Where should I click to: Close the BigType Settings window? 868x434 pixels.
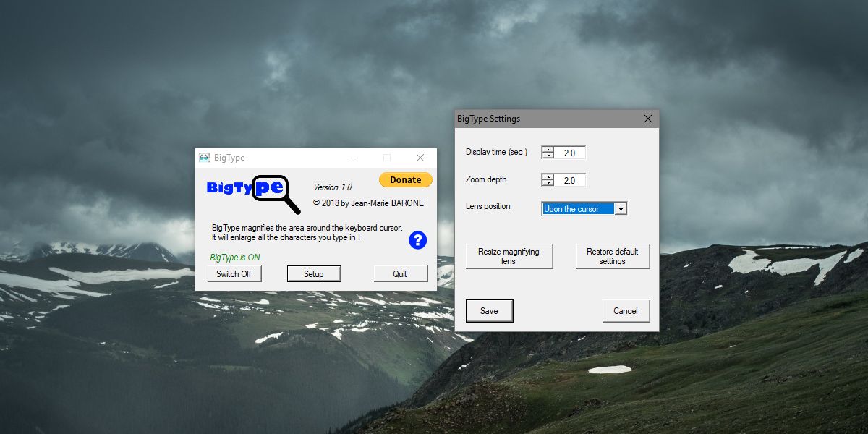[647, 119]
